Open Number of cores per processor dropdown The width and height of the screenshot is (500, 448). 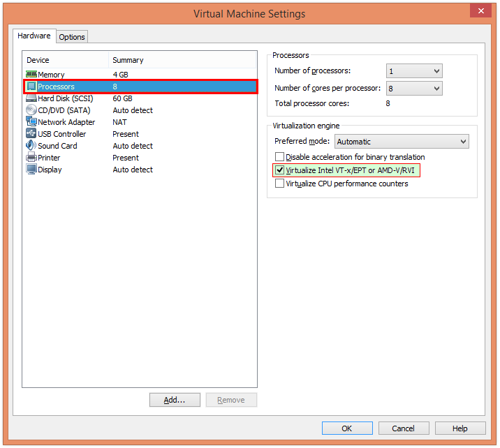(x=414, y=88)
